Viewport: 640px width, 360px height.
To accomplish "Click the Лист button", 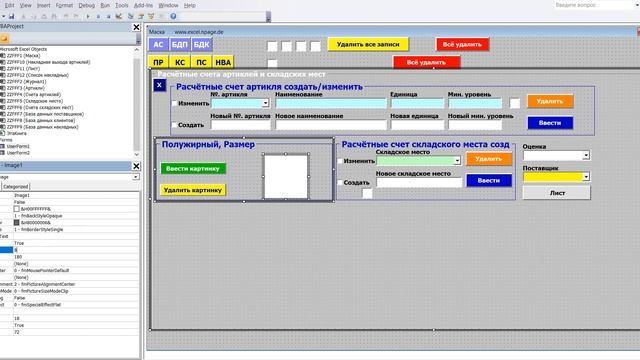I will click(x=557, y=193).
